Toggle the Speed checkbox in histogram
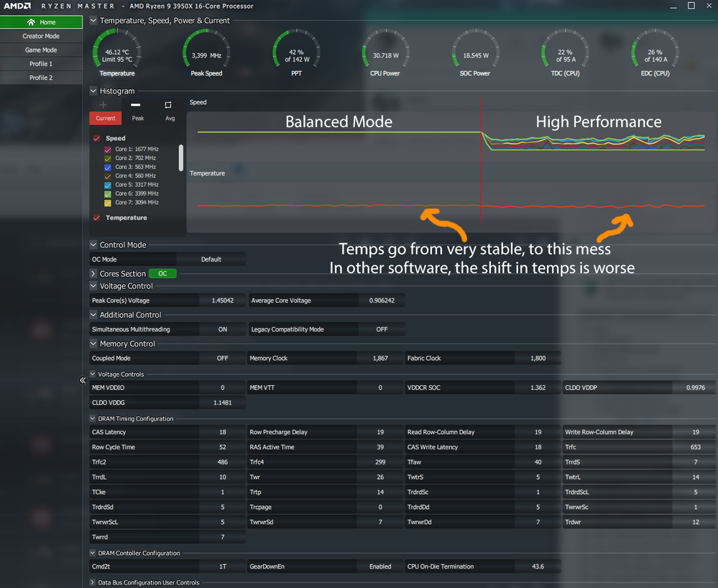Viewport: 718px width, 588px height. click(96, 138)
